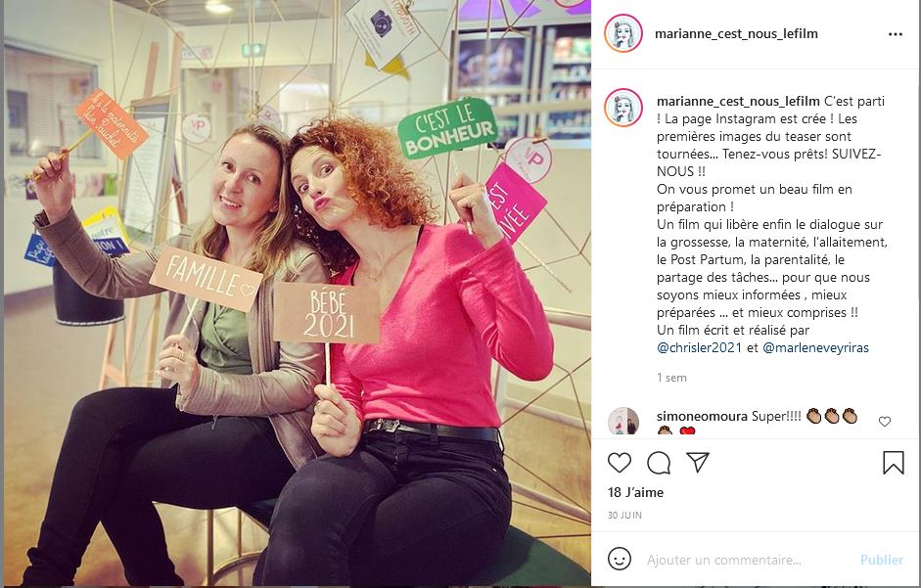Open the comment bubble icon
Screen dimensions: 921x588
coord(659,463)
